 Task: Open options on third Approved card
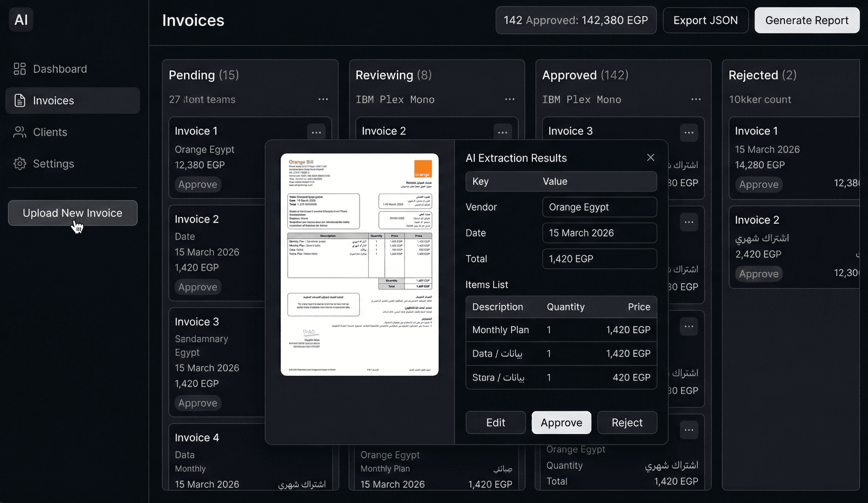click(689, 327)
